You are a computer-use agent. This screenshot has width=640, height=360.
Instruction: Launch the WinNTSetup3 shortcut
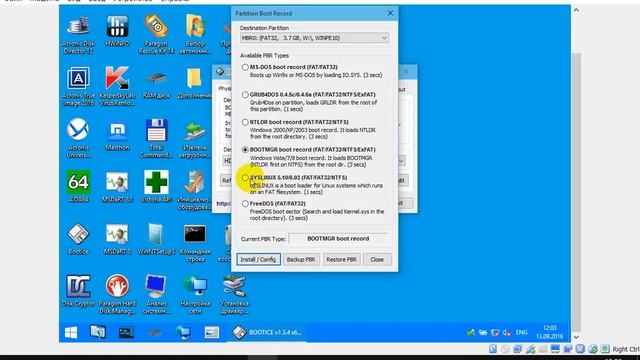click(156, 239)
